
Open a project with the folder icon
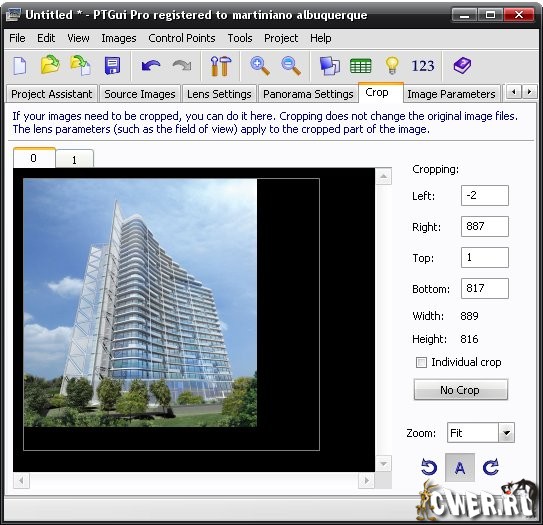[x=50, y=64]
